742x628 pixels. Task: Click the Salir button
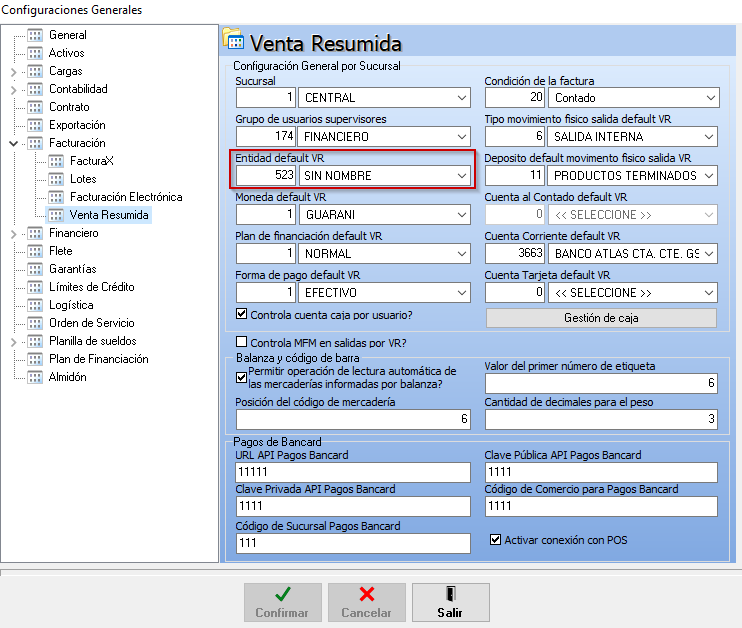450,602
